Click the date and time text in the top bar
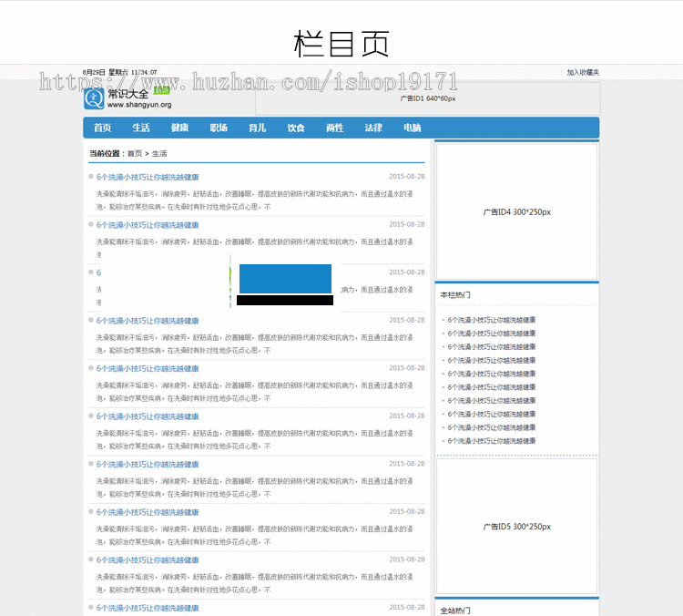The height and width of the screenshot is (616, 683). point(120,72)
